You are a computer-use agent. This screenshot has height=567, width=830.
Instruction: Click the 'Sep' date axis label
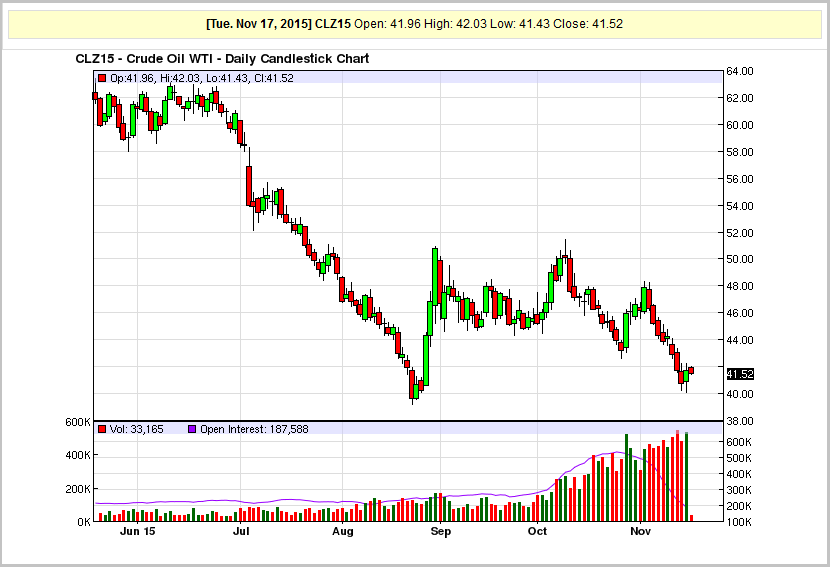click(440, 531)
